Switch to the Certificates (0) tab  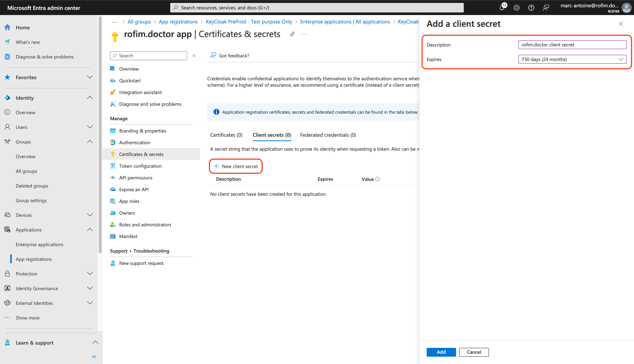pyautogui.click(x=226, y=135)
